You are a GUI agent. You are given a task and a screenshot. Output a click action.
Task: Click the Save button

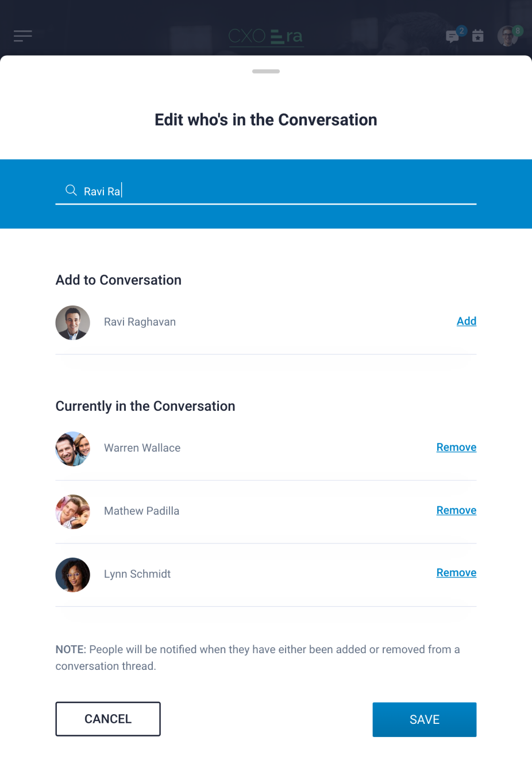[425, 719]
